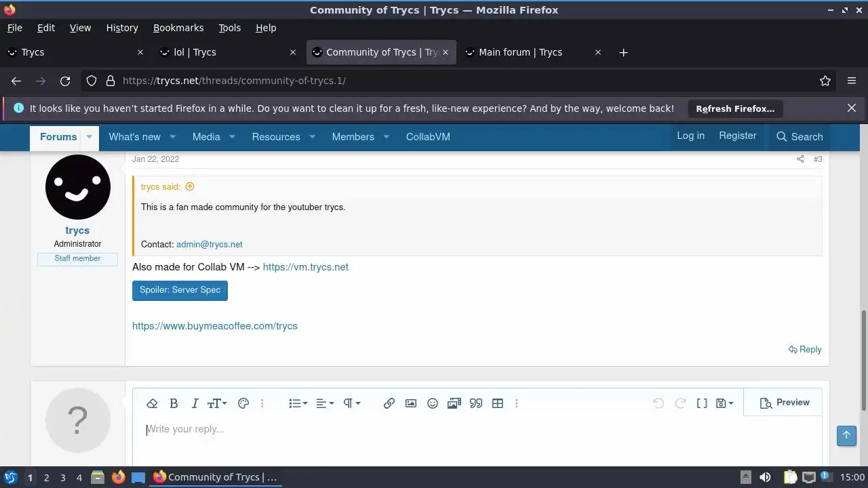Click the tracking protection shield icon

click(92, 81)
